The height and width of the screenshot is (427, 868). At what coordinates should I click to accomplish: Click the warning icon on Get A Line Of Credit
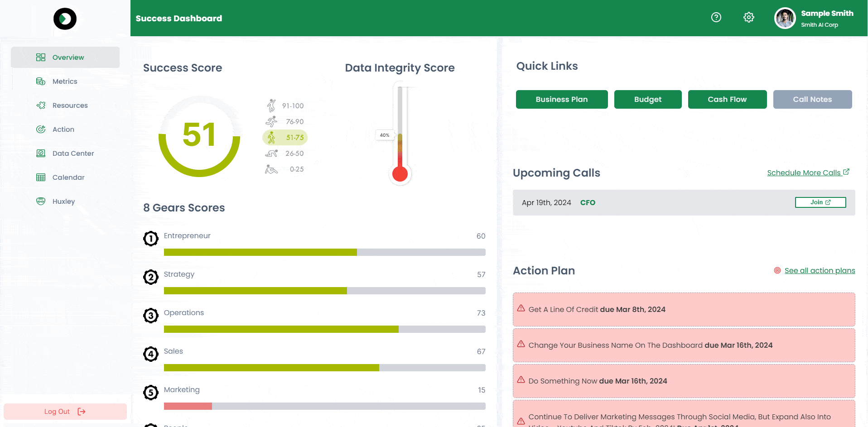(521, 308)
